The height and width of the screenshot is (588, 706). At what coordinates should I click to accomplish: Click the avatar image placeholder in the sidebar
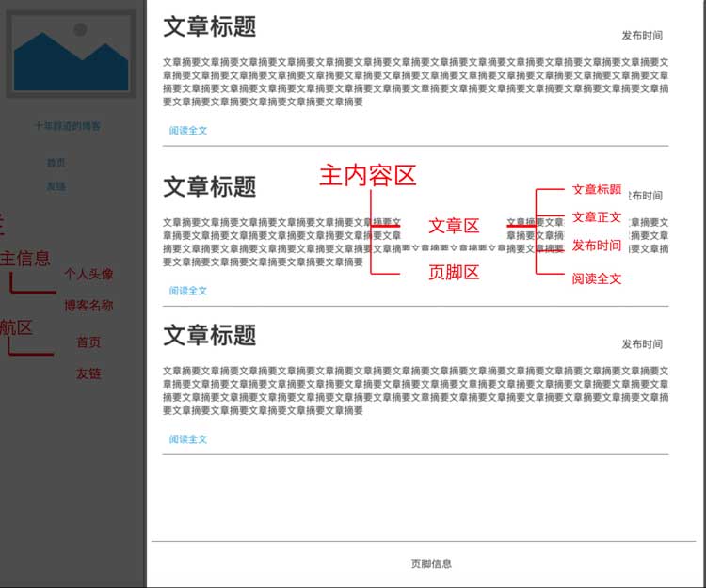71,54
